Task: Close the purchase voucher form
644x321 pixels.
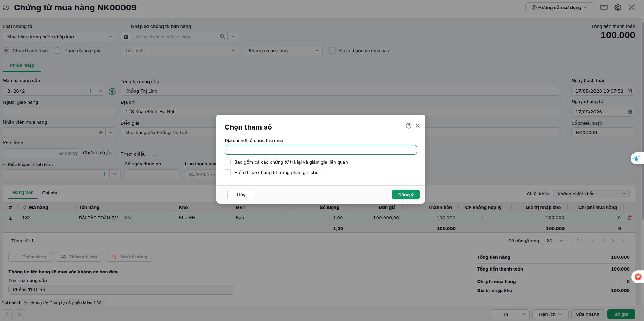Action: tap(632, 7)
